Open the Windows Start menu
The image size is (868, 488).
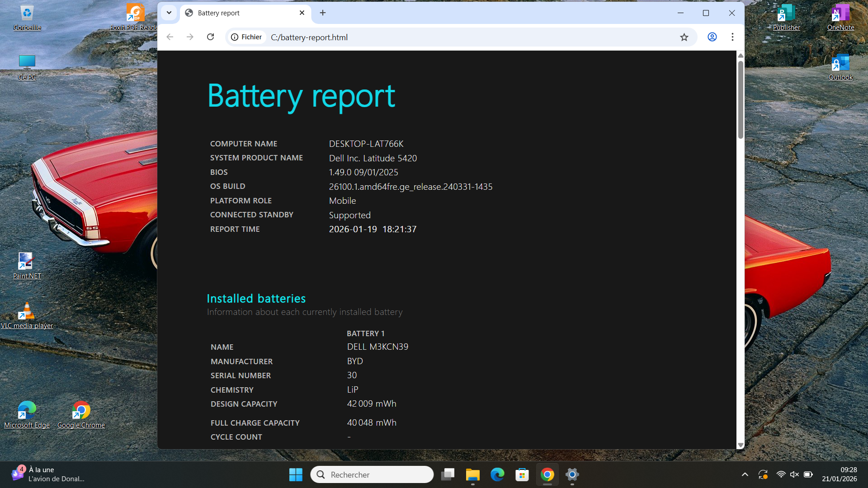click(x=296, y=474)
